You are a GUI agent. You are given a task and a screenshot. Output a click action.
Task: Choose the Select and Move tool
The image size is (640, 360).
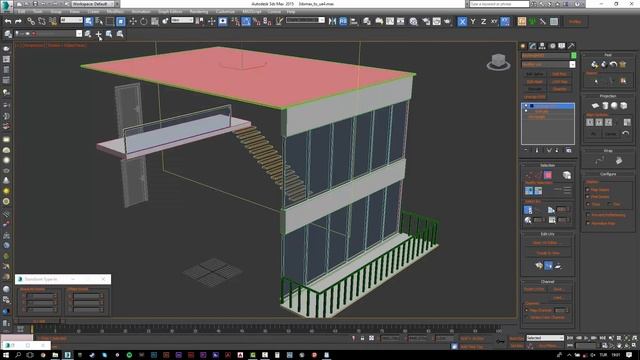click(x=133, y=21)
